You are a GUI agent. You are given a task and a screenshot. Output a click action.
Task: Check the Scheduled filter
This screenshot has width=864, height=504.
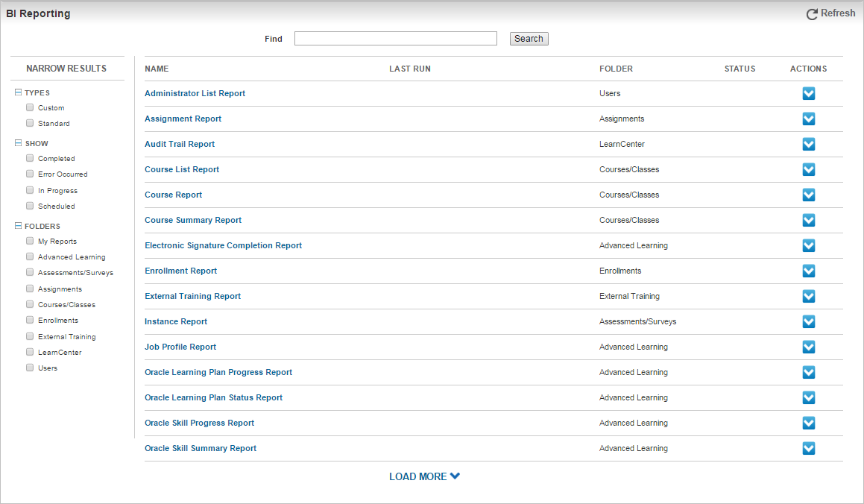point(30,206)
